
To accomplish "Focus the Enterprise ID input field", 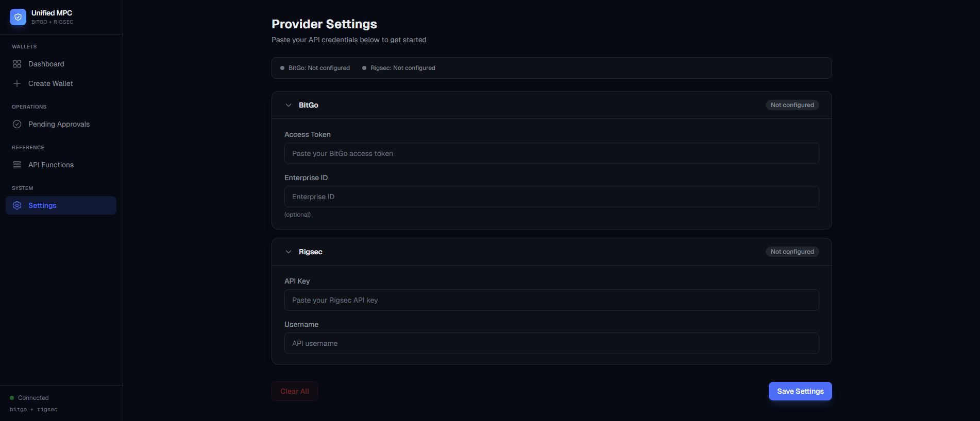I will [551, 197].
